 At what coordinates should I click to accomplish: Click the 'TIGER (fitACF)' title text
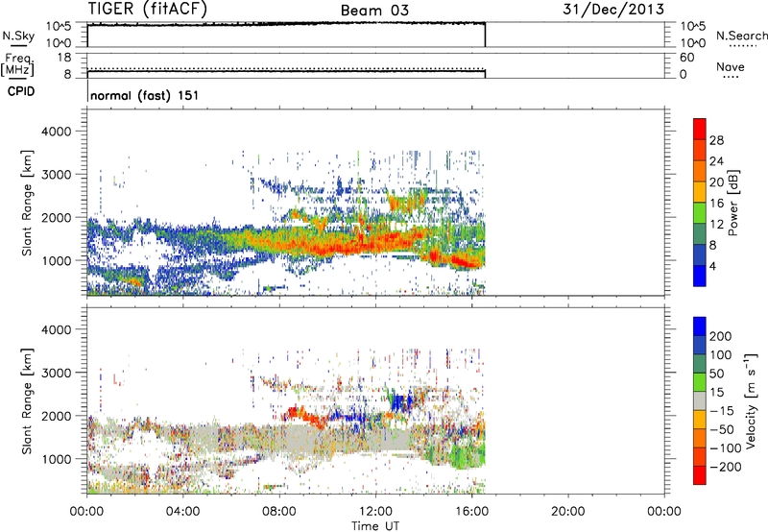click(148, 9)
